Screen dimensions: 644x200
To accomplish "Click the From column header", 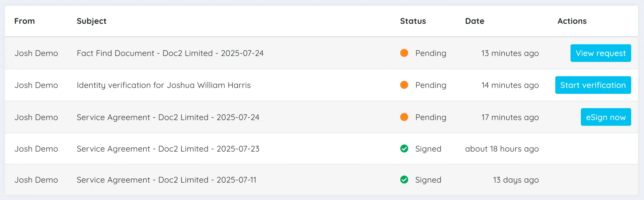I will (24, 21).
